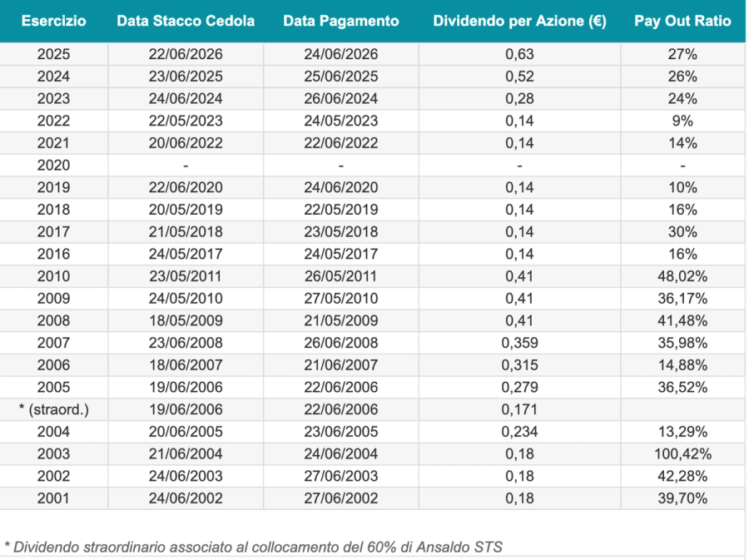This screenshot has height=560, width=749.
Task: Click the Data Pagamento column header
Action: point(340,21)
